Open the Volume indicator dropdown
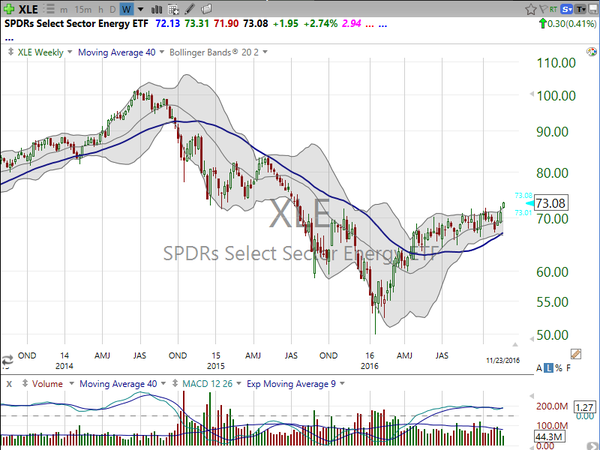The height and width of the screenshot is (450, 600). coord(71,383)
